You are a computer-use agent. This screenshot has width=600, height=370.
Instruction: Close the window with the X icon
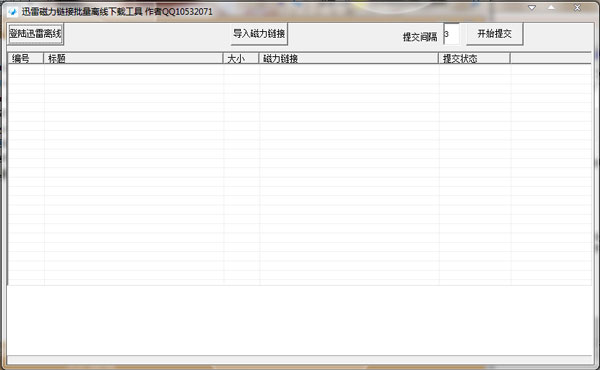pos(577,8)
